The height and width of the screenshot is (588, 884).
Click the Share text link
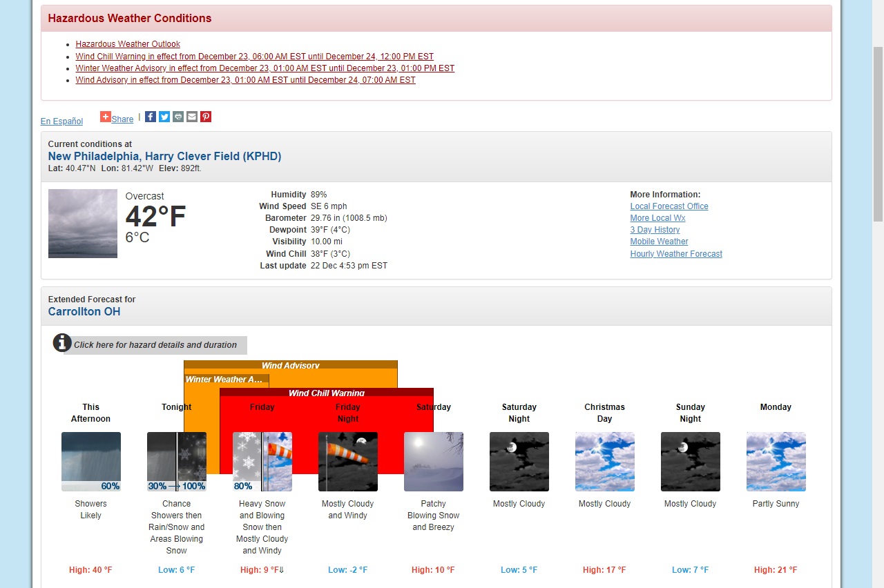[x=122, y=119]
